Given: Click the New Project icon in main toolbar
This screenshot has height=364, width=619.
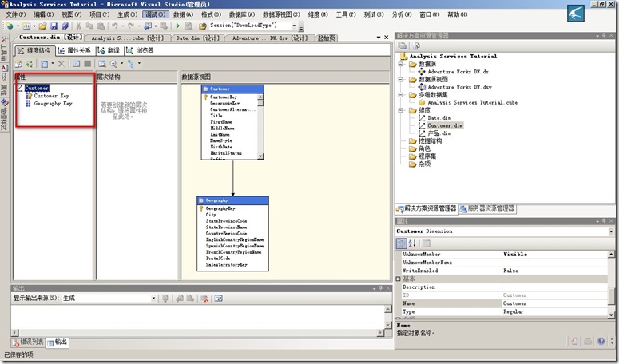Looking at the screenshot, I should (10, 26).
